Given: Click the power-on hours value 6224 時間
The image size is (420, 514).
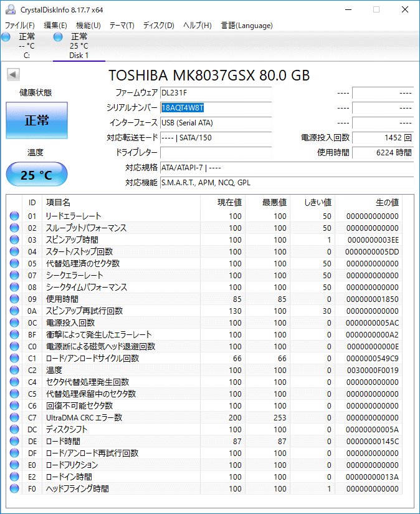Looking at the screenshot, I should tap(383, 153).
